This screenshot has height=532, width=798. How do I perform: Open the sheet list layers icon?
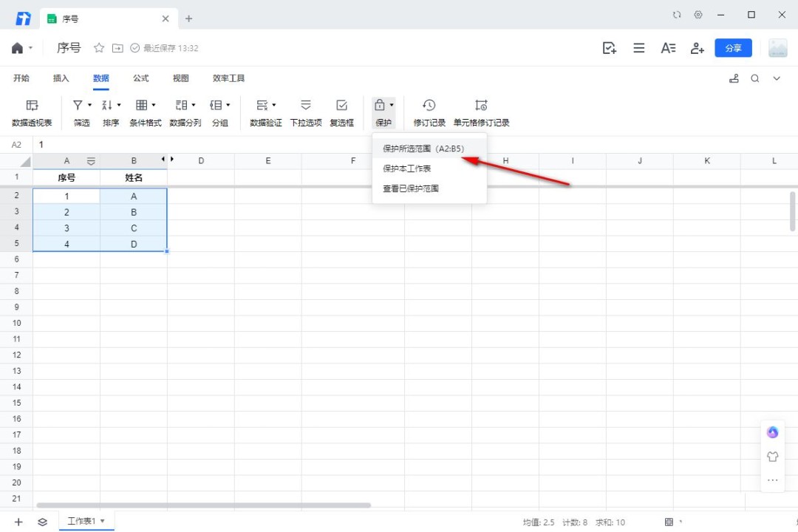click(x=43, y=522)
